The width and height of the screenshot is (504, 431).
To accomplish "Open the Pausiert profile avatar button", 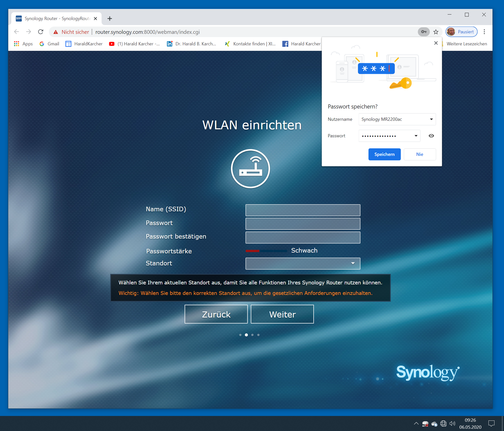I will tap(461, 32).
